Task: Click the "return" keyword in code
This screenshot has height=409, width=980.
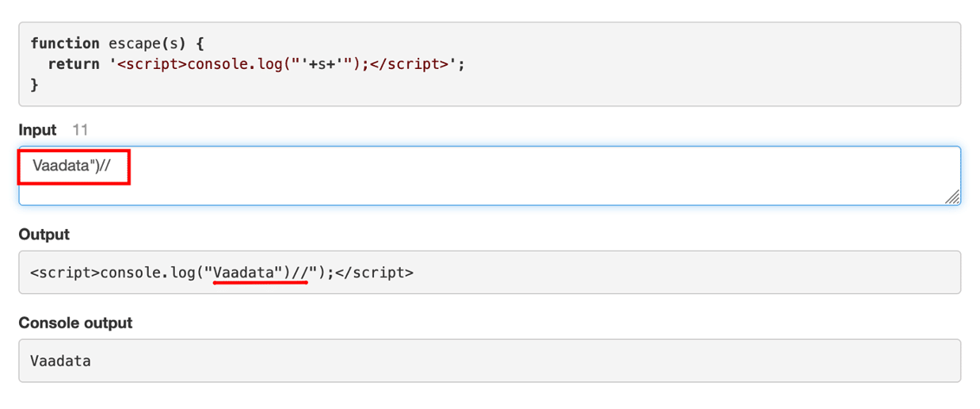Action: (x=74, y=64)
